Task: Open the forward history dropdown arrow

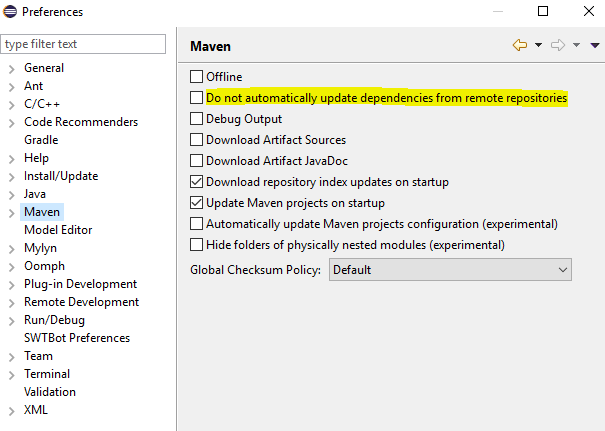Action: (x=576, y=45)
